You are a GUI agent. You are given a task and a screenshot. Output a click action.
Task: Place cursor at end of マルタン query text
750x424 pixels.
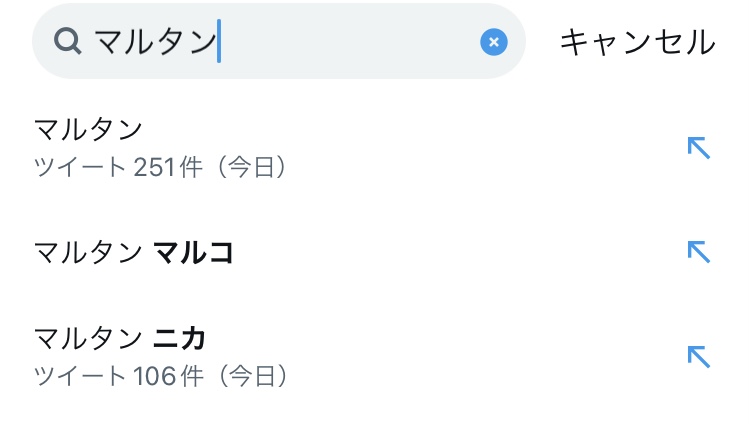tap(217, 42)
